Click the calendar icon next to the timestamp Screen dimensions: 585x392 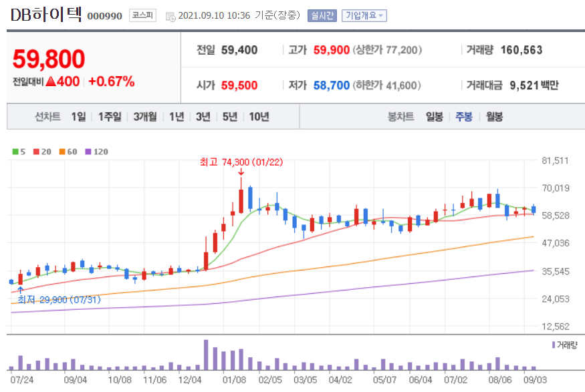[x=172, y=14]
